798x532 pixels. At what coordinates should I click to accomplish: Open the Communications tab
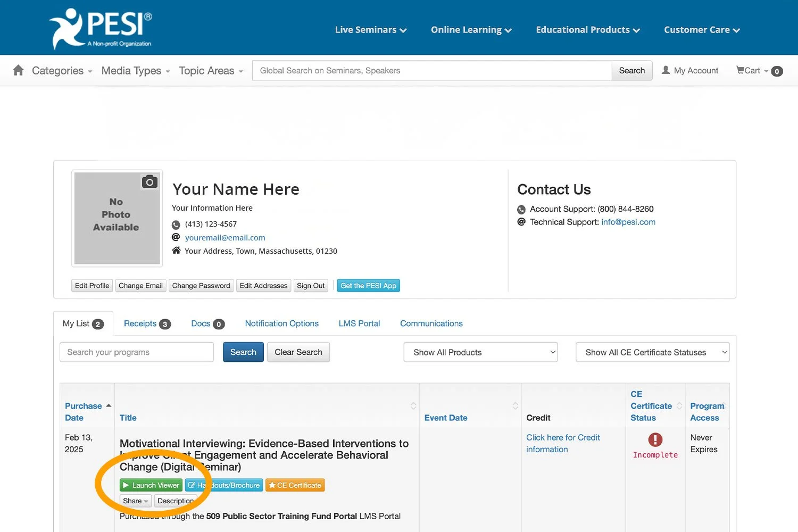coord(431,323)
